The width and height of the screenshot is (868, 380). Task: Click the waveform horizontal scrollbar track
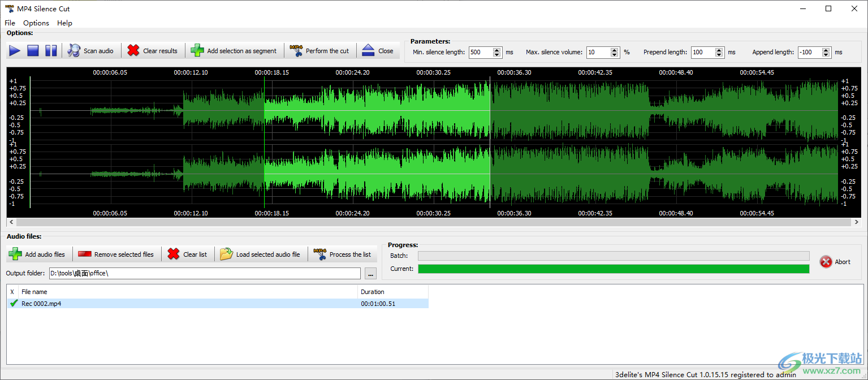coord(434,223)
